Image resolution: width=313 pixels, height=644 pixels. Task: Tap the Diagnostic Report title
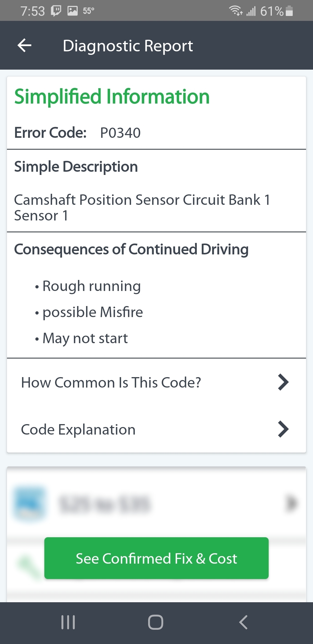(x=128, y=46)
